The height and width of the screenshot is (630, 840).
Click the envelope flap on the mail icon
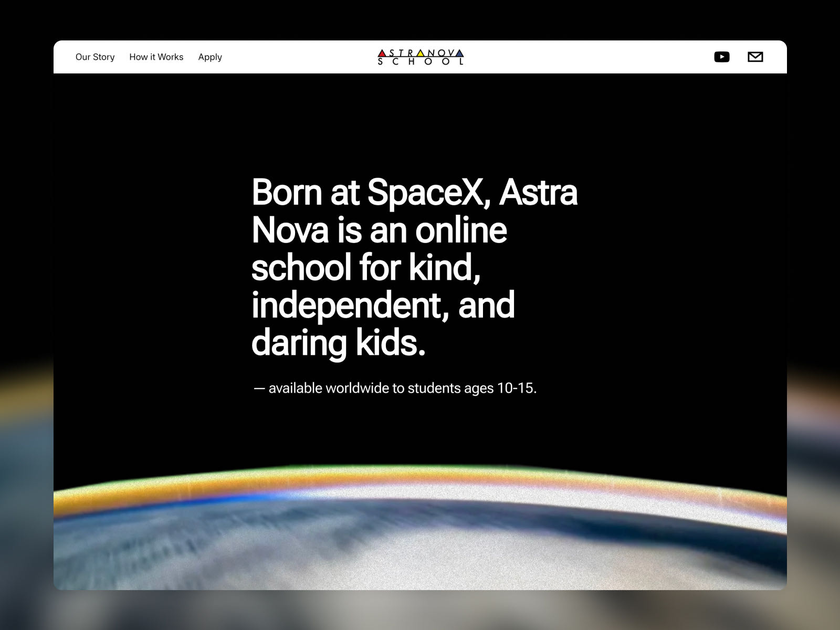tap(756, 54)
